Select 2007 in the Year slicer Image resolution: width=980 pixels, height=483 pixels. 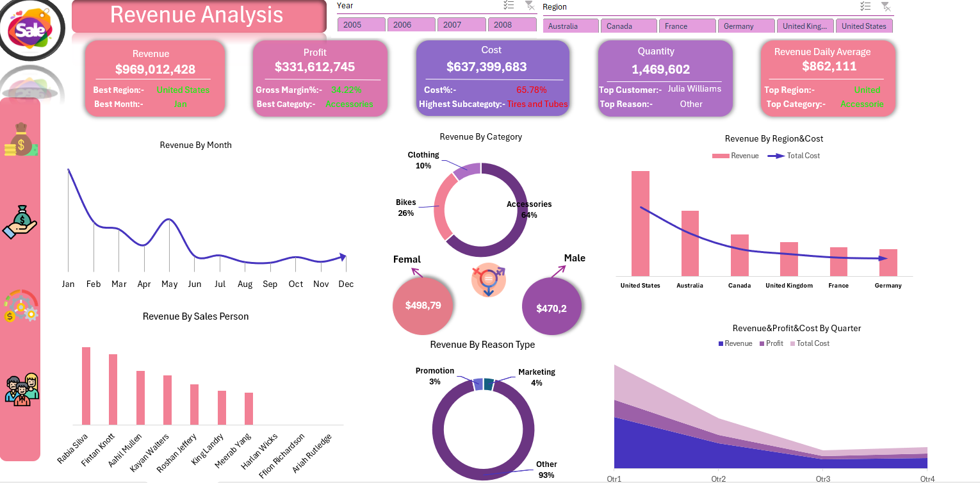(x=461, y=25)
